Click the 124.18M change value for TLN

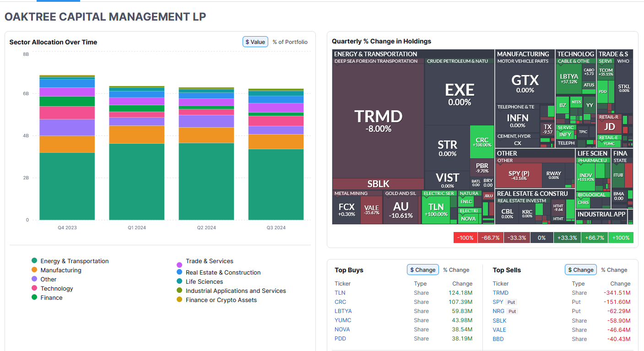point(461,293)
